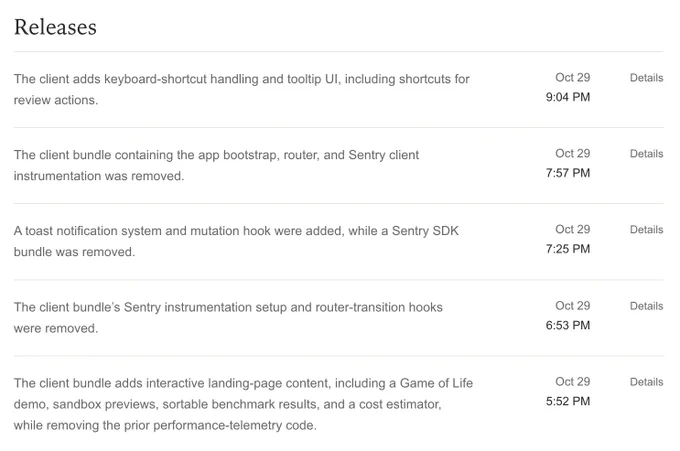Click the Oct 29 date above 5:52 PM
This screenshot has width=680, height=451.
click(x=572, y=382)
